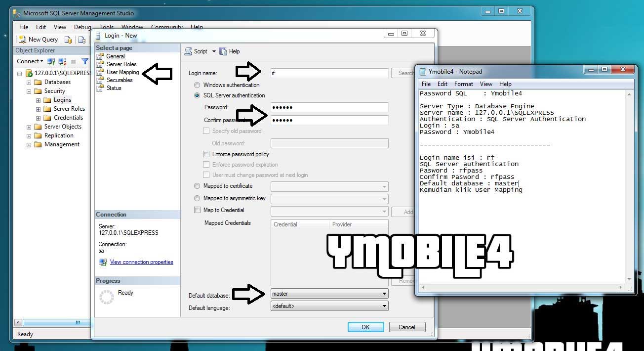Viewport: 644px width, 351px height.
Task: Expand the Databases tree node
Action: click(29, 82)
